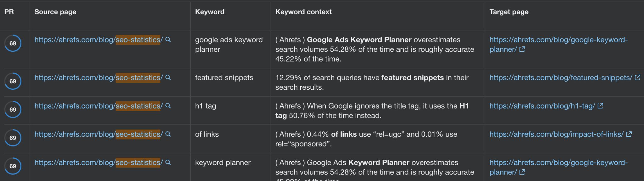The height and width of the screenshot is (181, 644).
Task: Click the external link icon in the bottom keyword planner row
Action: point(522,172)
